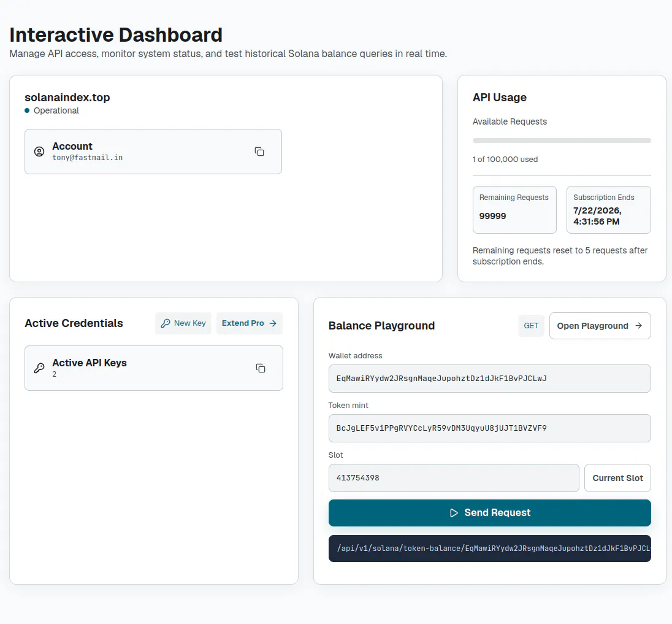Click the Interactive Dashboard heading
Viewport: 672px width, 624px height.
tap(116, 35)
